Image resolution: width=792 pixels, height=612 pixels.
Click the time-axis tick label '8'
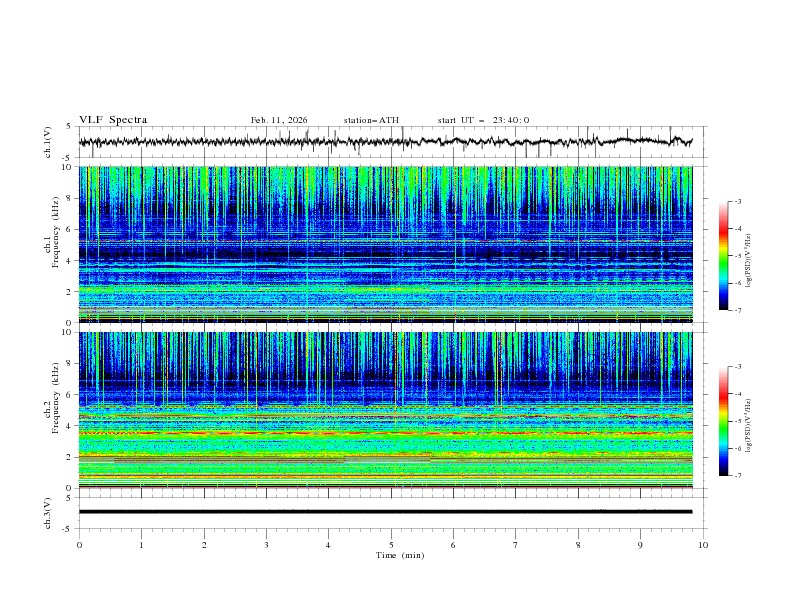[x=578, y=545]
